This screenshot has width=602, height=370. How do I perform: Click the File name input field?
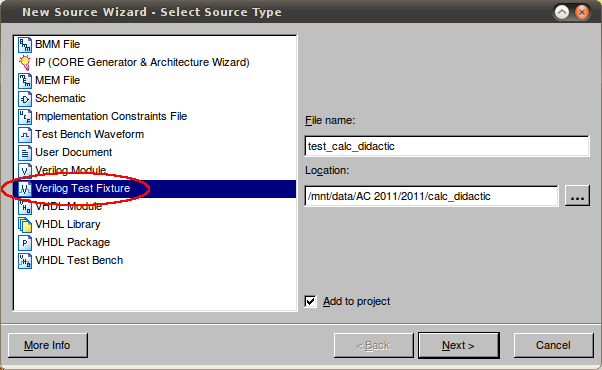(447, 146)
